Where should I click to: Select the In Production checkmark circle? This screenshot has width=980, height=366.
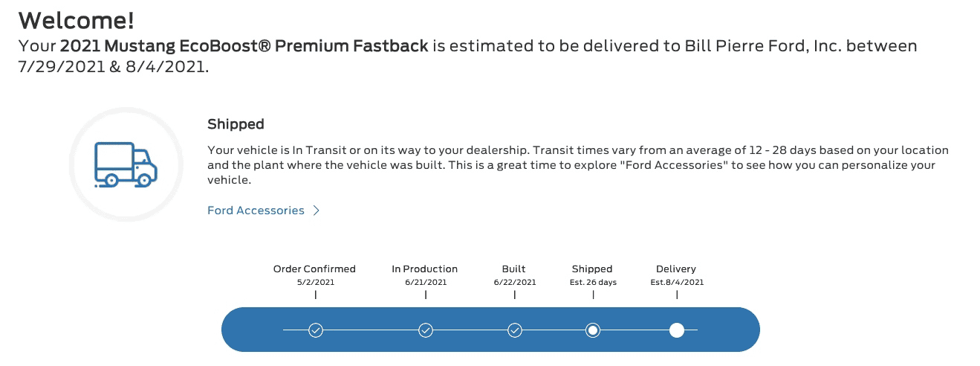pos(426,330)
